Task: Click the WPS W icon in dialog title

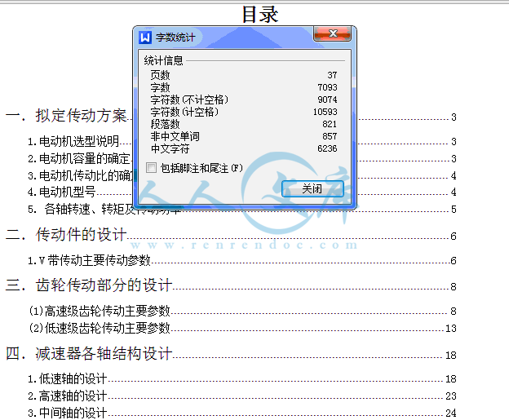Action: [x=145, y=38]
